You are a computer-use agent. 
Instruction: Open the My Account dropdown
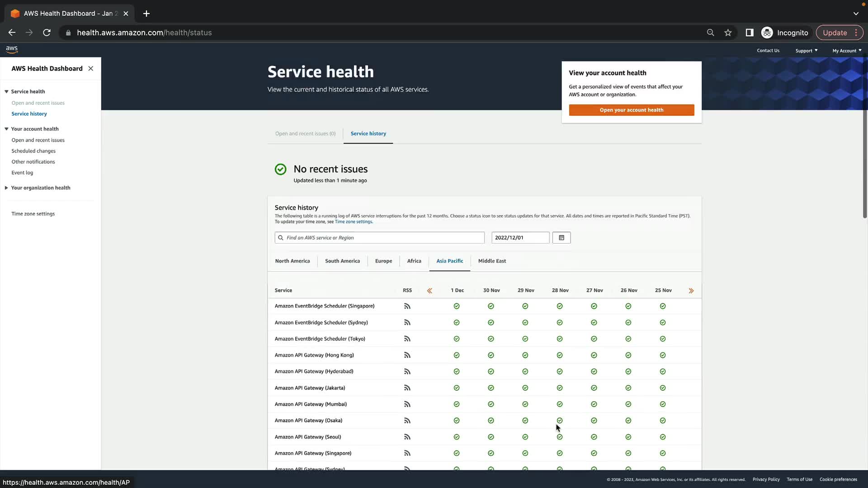(846, 51)
